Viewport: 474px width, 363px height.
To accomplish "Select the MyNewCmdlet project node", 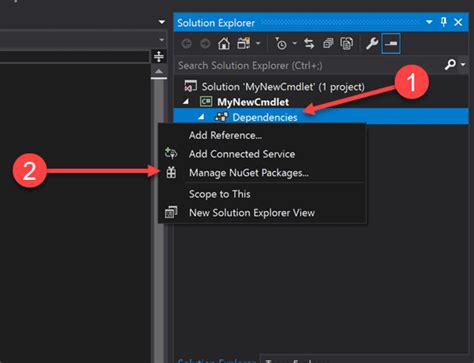I will [253, 102].
